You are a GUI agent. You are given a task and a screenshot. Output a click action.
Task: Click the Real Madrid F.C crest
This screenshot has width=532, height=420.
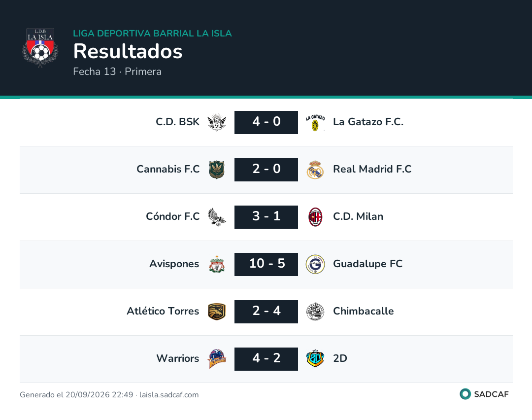315,170
